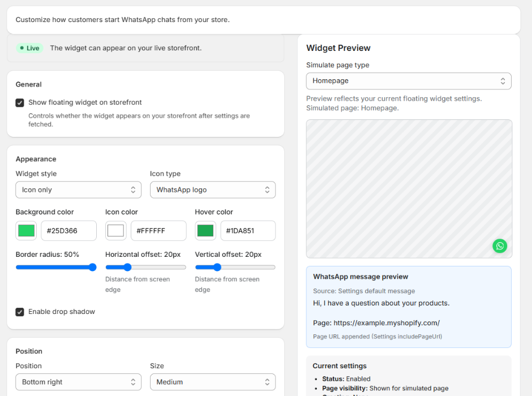Click the General section heading

[x=28, y=85]
